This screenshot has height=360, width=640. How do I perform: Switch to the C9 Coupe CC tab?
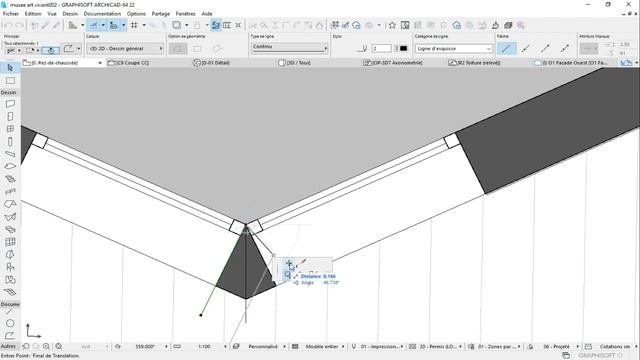(129, 63)
